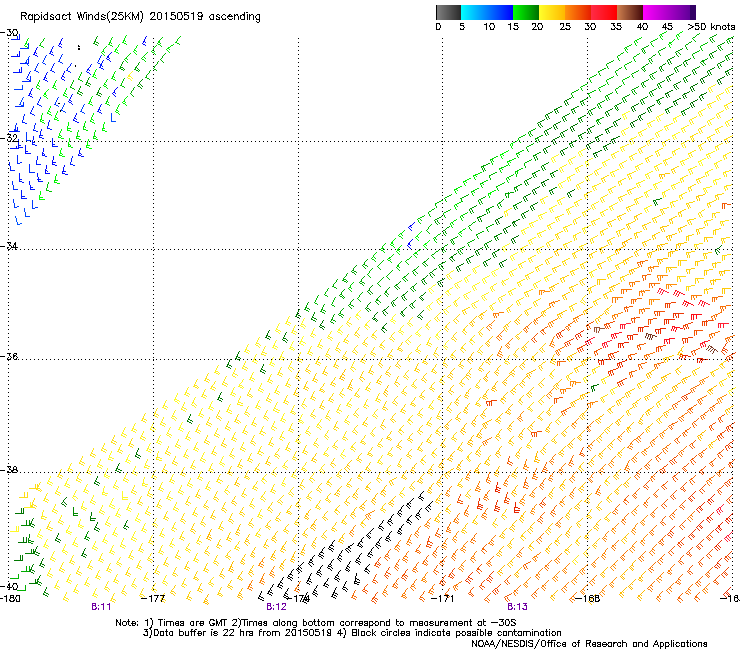Viewport: 740px width, 650px height.
Task: Click the green 15-20 knots legend swatch
Action: [526, 12]
